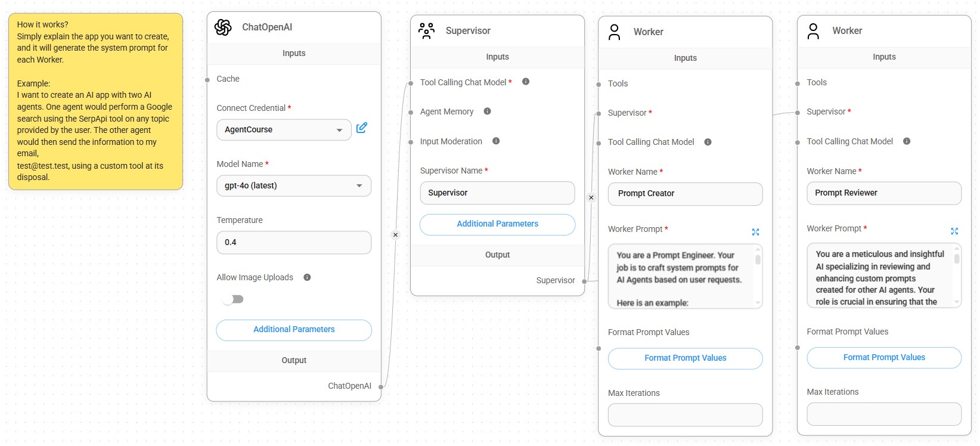This screenshot has width=980, height=446.
Task: Open the Model Name gpt-4o dropdown
Action: click(293, 186)
